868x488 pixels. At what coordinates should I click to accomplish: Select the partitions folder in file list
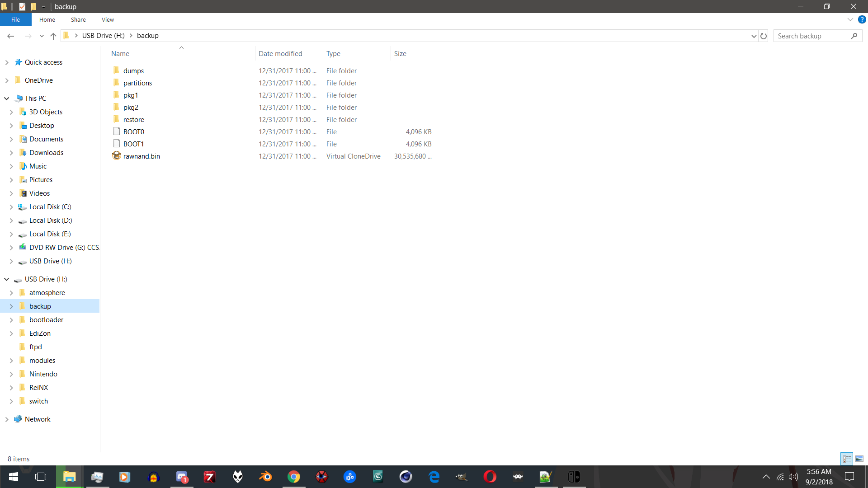coord(137,83)
